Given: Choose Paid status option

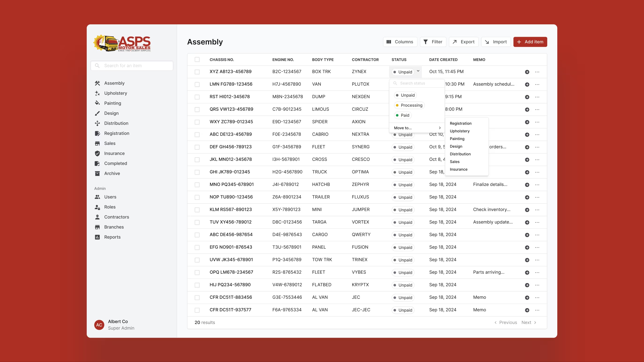Looking at the screenshot, I should (x=403, y=115).
